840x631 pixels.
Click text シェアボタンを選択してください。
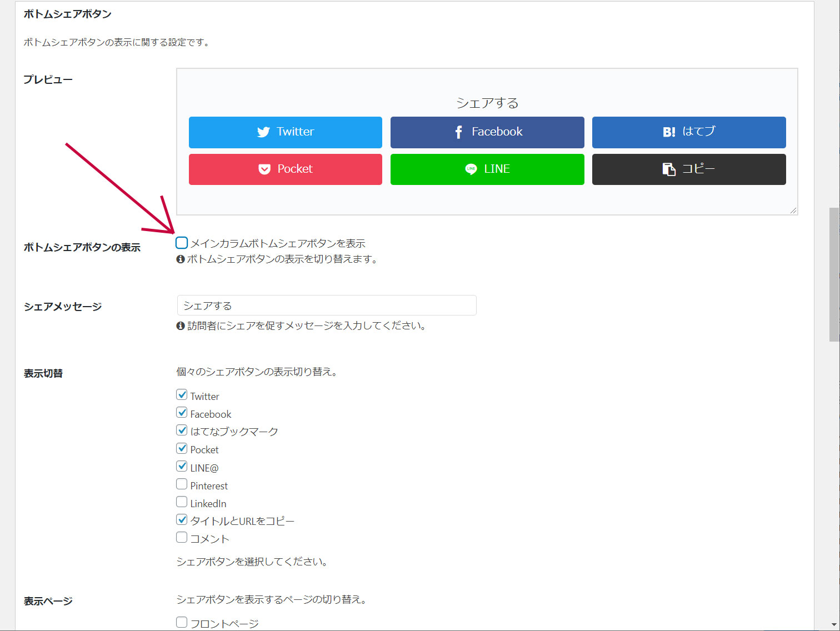pos(253,562)
